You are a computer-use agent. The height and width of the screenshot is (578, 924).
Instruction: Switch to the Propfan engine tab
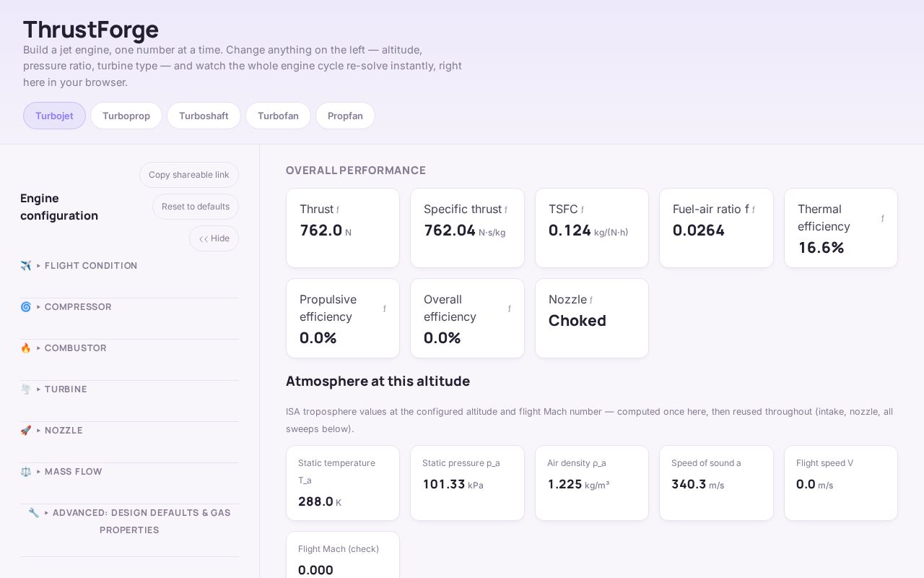coord(345,116)
